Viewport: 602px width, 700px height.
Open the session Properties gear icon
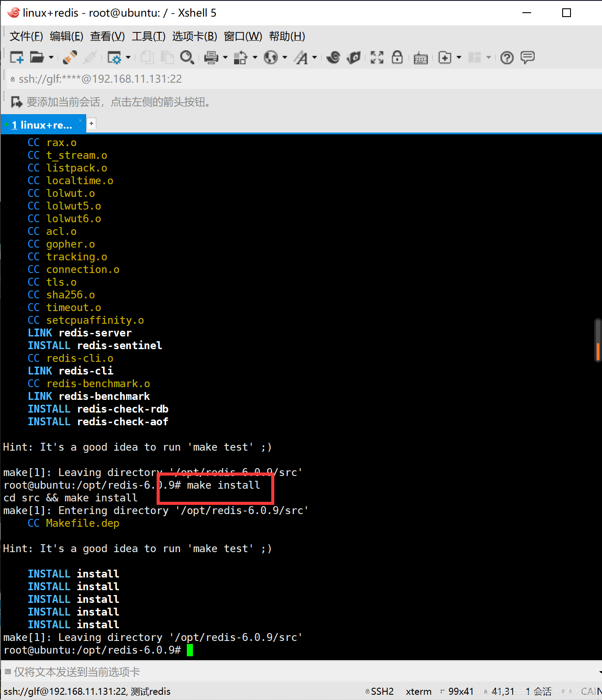coord(114,57)
